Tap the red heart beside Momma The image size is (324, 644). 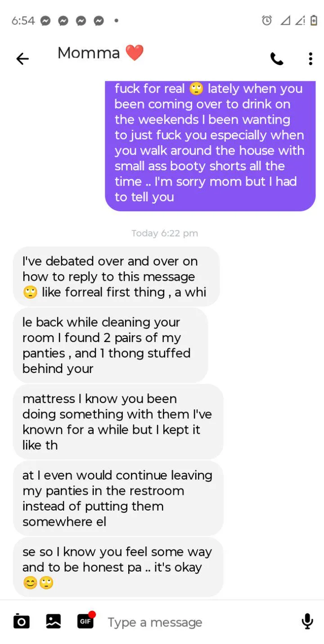pyautogui.click(x=134, y=53)
